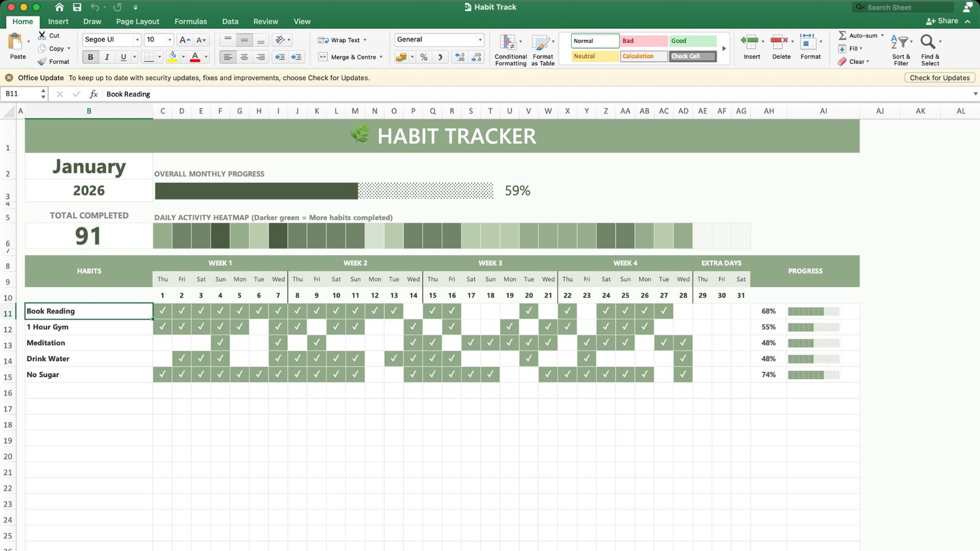The width and height of the screenshot is (980, 551).
Task: Click the Copy icon
Action: click(x=42, y=48)
